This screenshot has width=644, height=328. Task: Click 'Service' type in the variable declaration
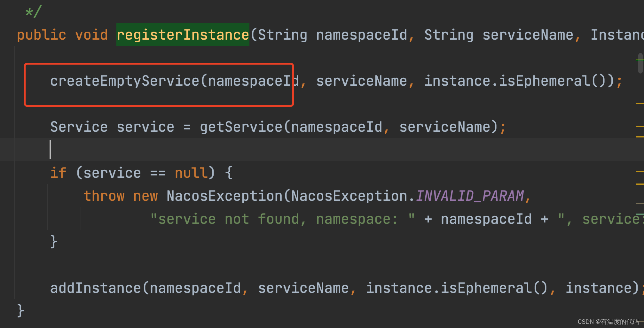point(79,127)
